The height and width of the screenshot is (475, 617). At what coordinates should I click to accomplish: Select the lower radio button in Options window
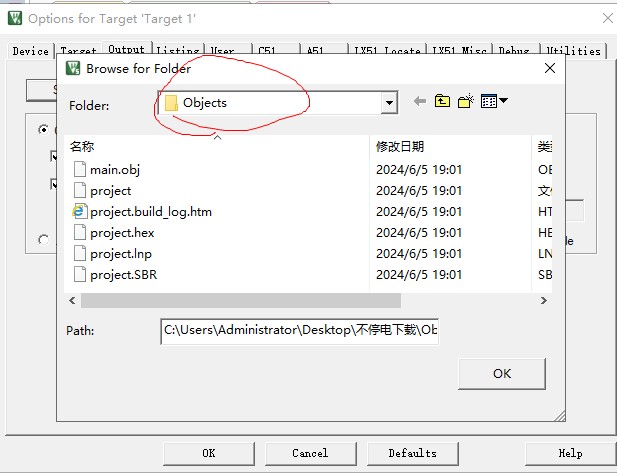44,239
